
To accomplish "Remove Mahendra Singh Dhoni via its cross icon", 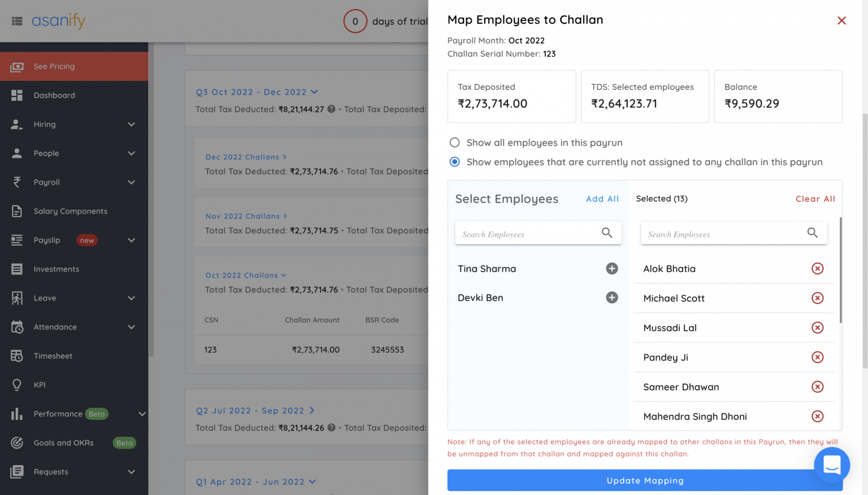I will click(818, 416).
